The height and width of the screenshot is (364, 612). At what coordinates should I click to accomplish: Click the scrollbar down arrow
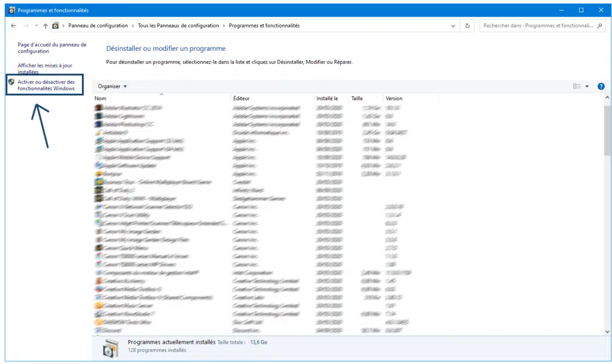[607, 332]
